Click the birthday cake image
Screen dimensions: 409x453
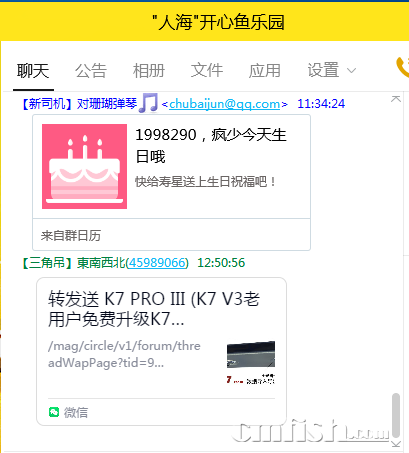[84, 166]
